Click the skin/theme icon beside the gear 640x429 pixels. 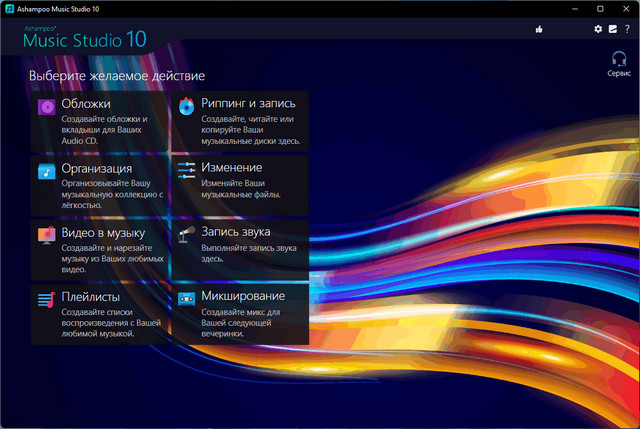point(612,30)
